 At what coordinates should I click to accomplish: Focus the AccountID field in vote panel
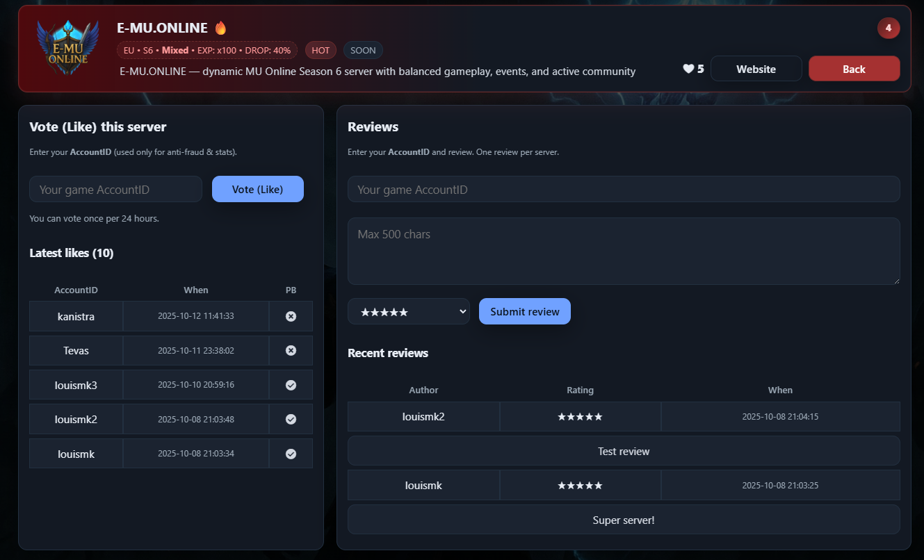point(115,189)
